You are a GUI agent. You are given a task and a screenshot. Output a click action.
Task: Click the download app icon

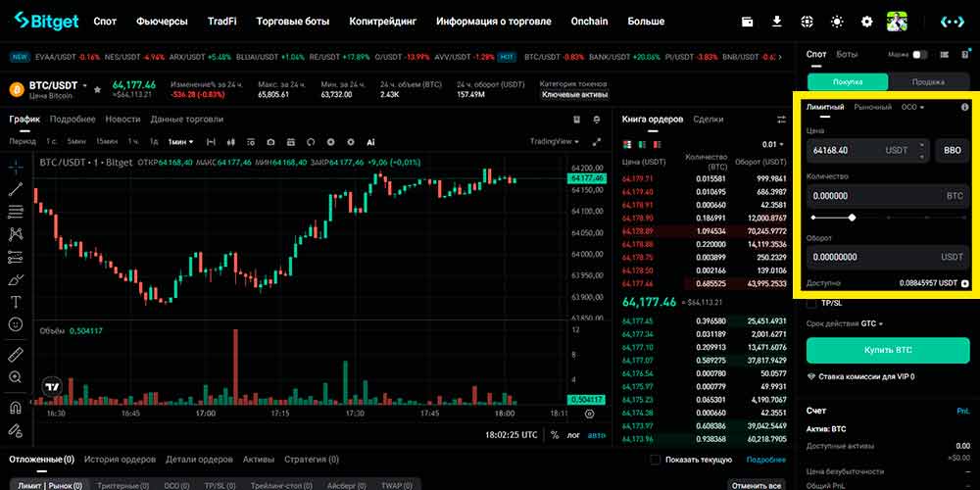point(777,22)
